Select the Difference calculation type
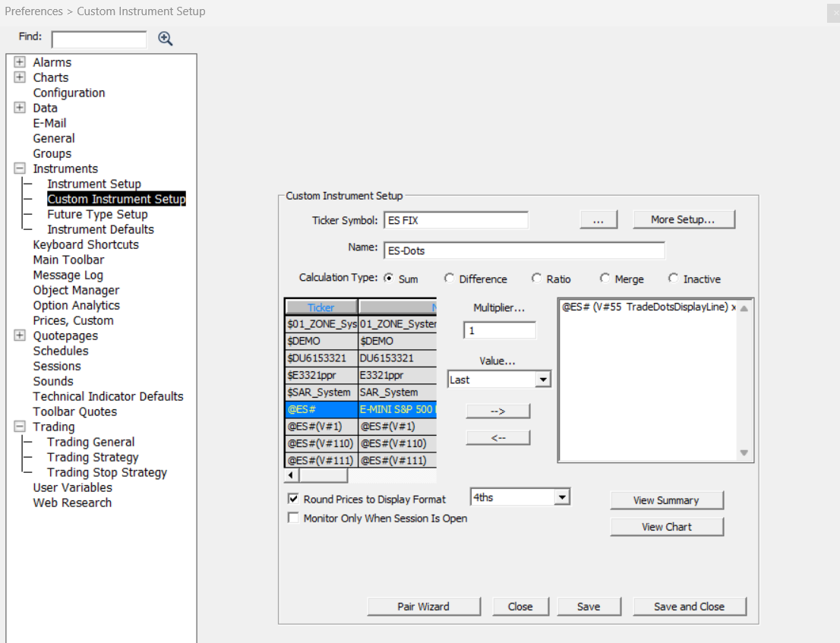840x643 pixels. click(450, 279)
